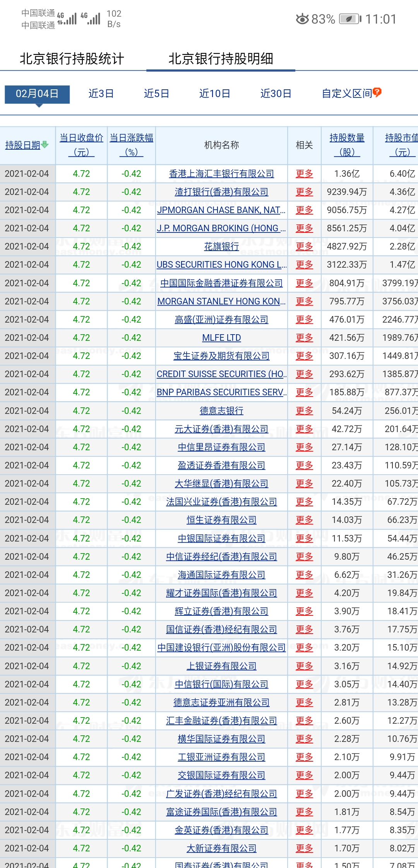Select the 近10日 filter
Image resolution: width=418 pixels, height=868 pixels.
point(215,94)
